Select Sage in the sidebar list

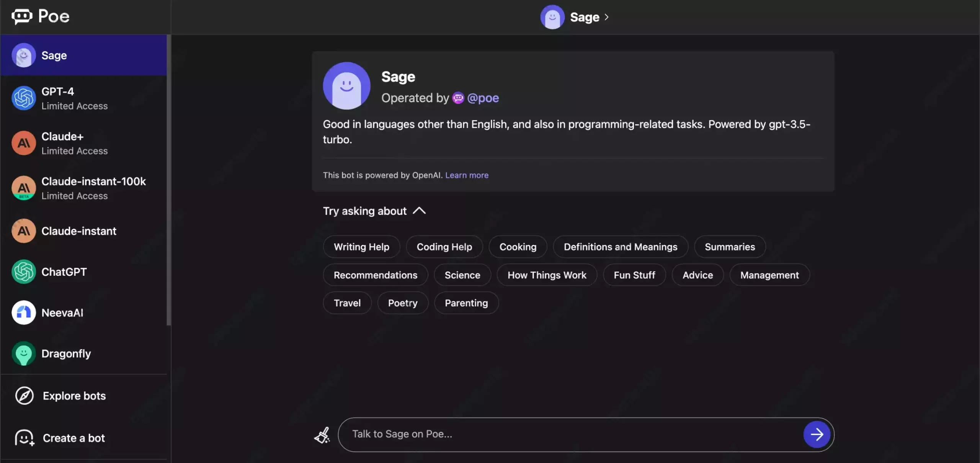pyautogui.click(x=83, y=55)
